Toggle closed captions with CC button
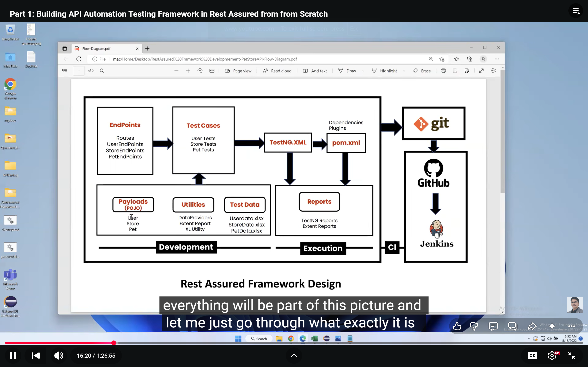The height and width of the screenshot is (367, 588). (x=532, y=356)
